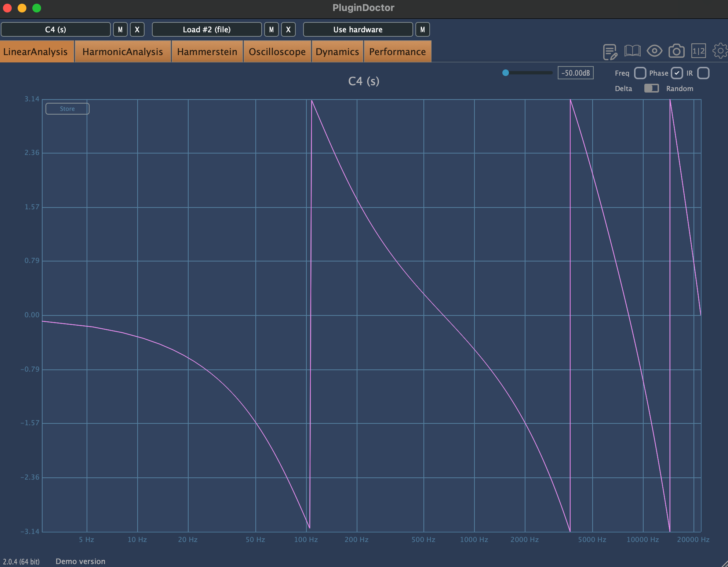Image resolution: width=728 pixels, height=567 pixels.
Task: Uncheck the Phase checkbox
Action: pyautogui.click(x=677, y=73)
